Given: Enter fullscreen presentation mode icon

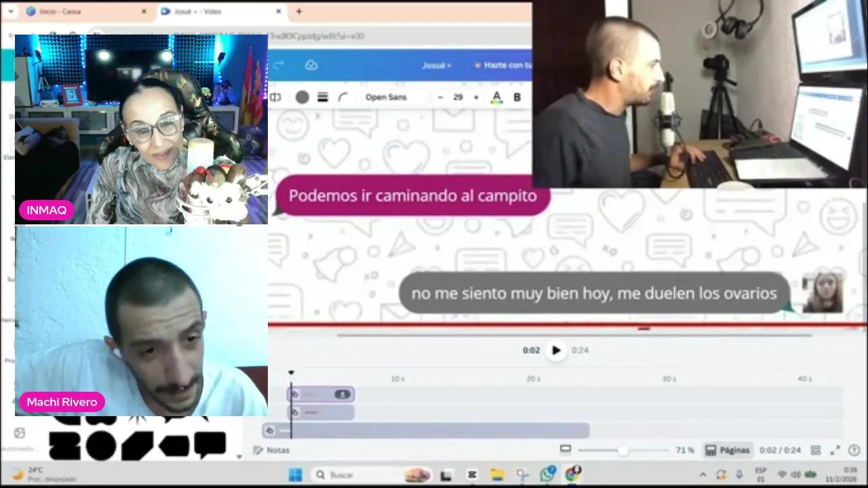Looking at the screenshot, I should click(835, 450).
